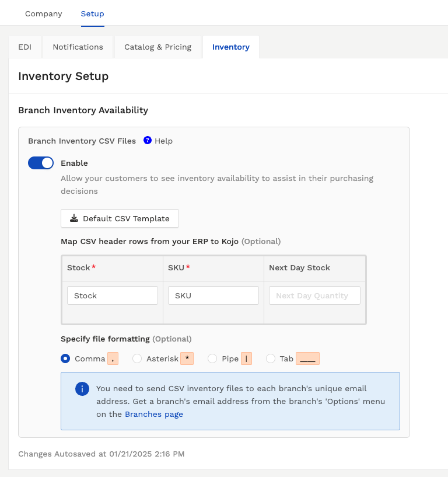Select the Comma radio button
448x477 pixels.
click(65, 358)
